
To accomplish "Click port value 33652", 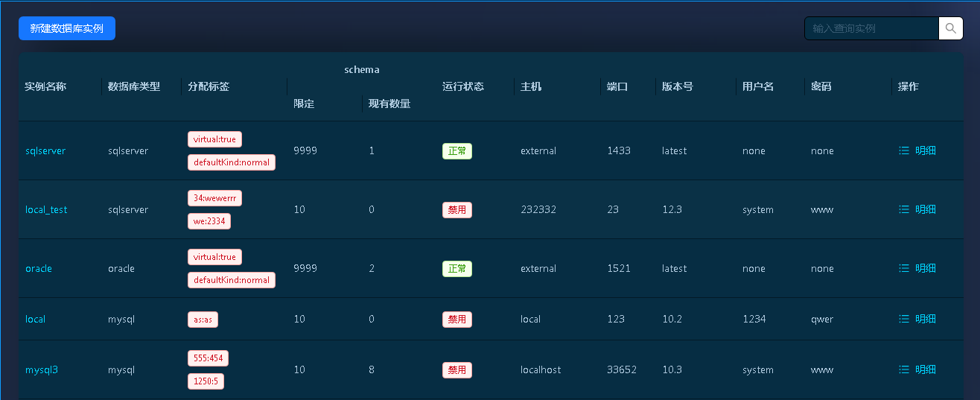I will [622, 369].
